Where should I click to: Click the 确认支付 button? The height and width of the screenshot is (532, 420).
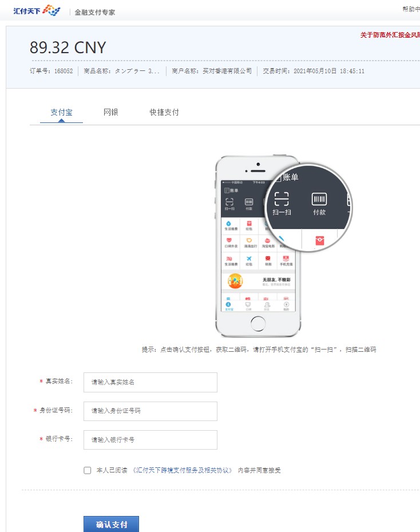click(x=111, y=524)
